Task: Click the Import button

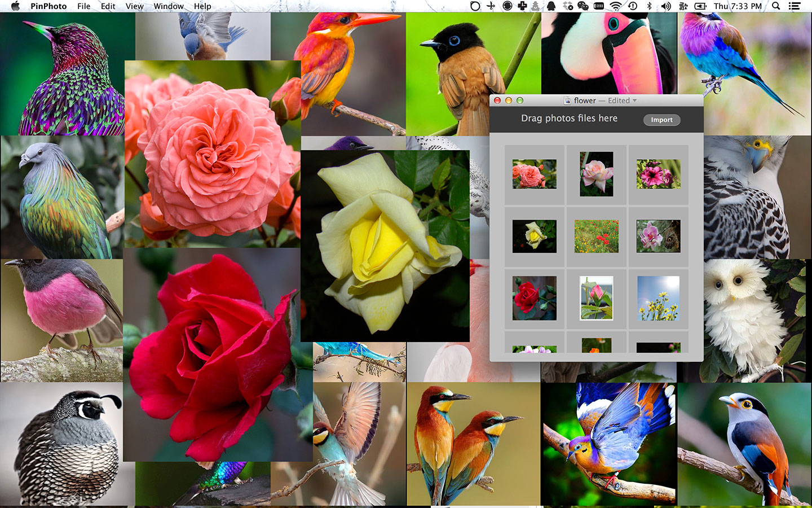Action: click(661, 120)
